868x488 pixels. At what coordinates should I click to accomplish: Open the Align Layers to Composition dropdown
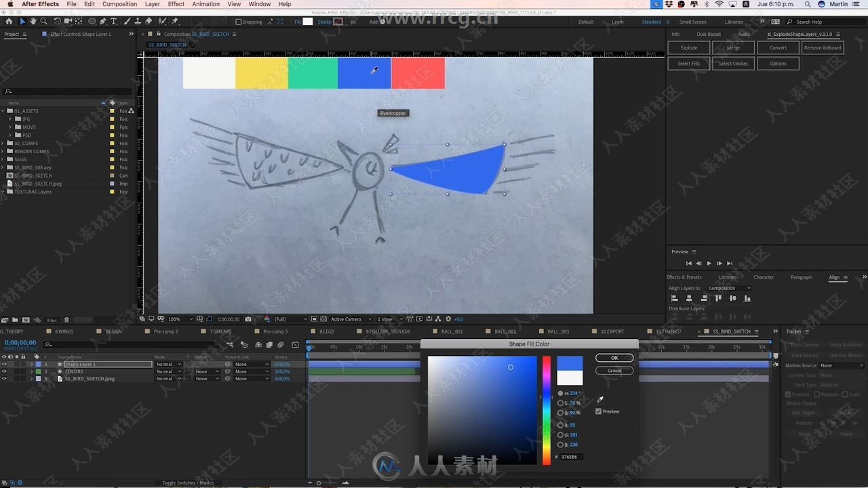click(730, 288)
